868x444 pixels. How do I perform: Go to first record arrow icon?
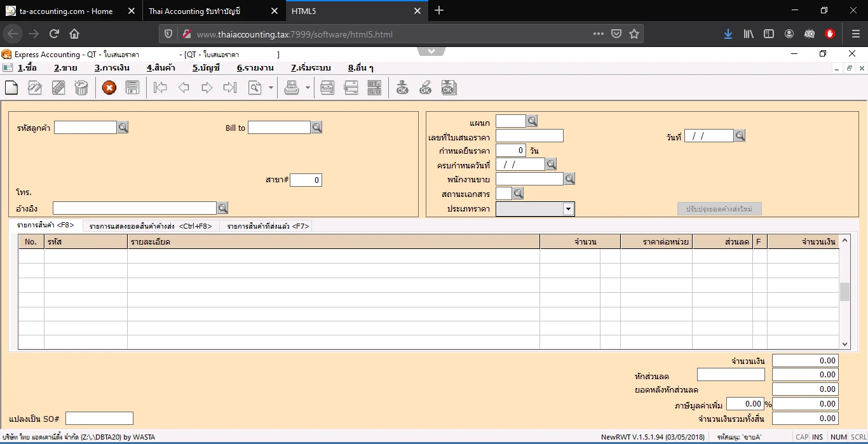[160, 88]
